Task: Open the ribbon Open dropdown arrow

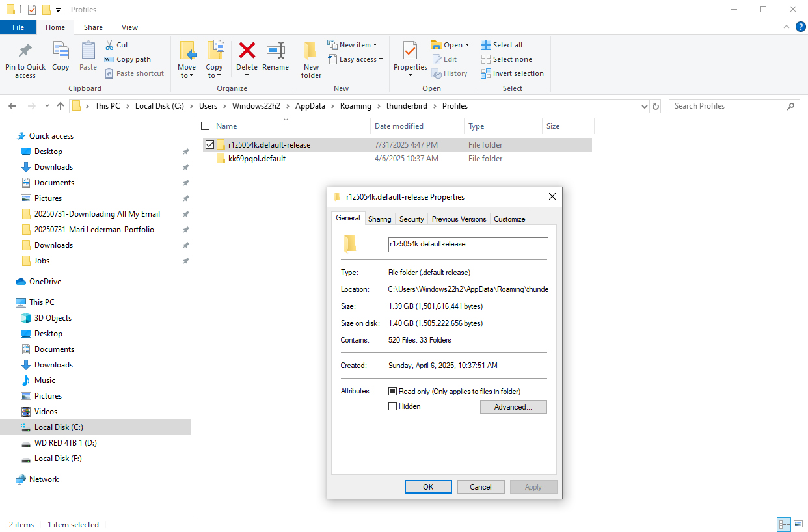Action: point(467,45)
